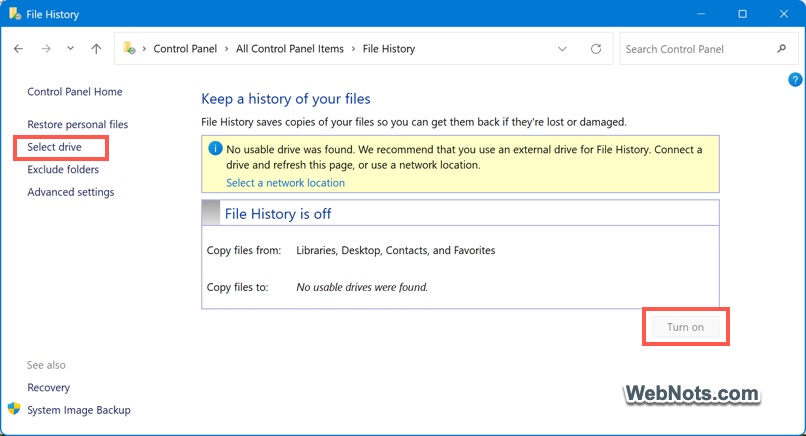Screen dimensions: 806x436
Task: Open the Exclude folders link
Action: (63, 170)
